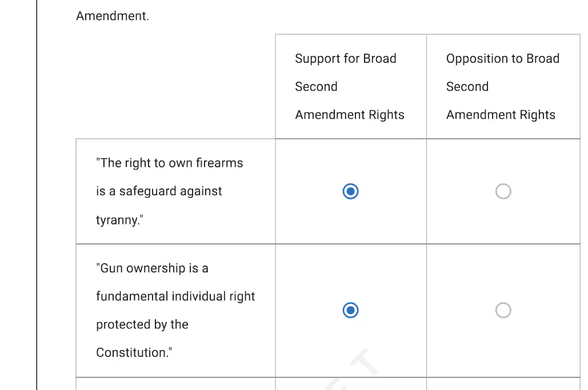Click the word 'tyranny.' in first row

pyautogui.click(x=119, y=219)
